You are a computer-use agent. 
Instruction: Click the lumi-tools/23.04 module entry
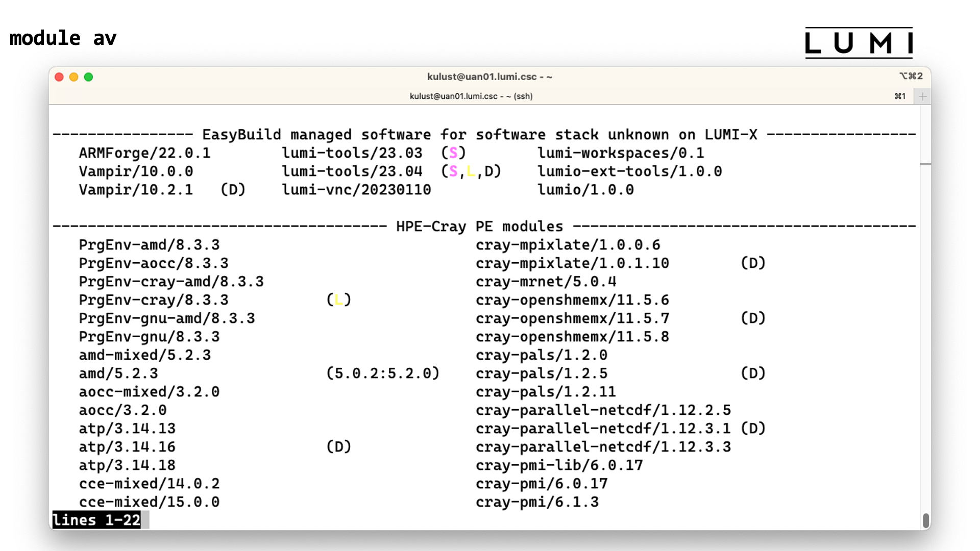352,171
